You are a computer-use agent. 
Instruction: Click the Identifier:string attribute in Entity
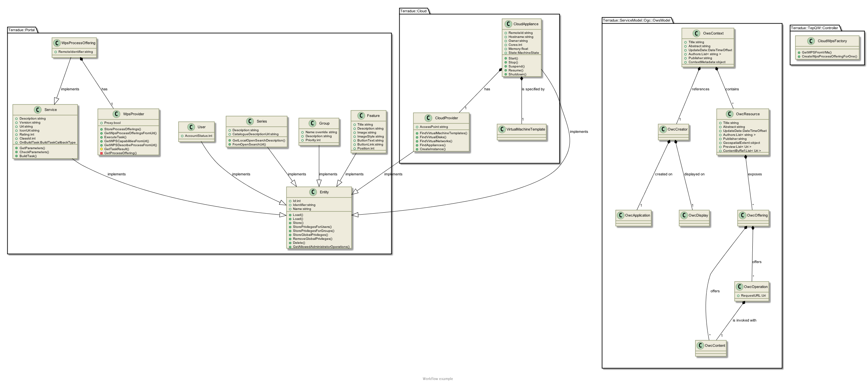point(304,205)
